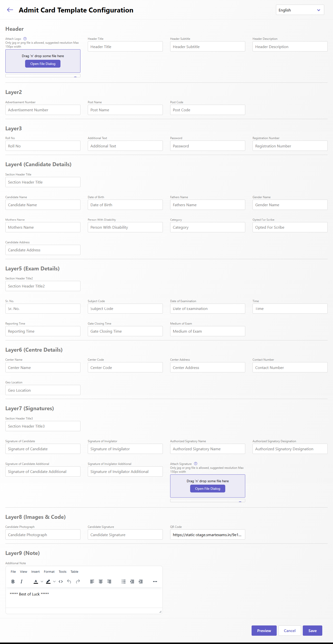Click help icon beside Attach Logo
The width and height of the screenshot is (333, 644).
coord(25,39)
